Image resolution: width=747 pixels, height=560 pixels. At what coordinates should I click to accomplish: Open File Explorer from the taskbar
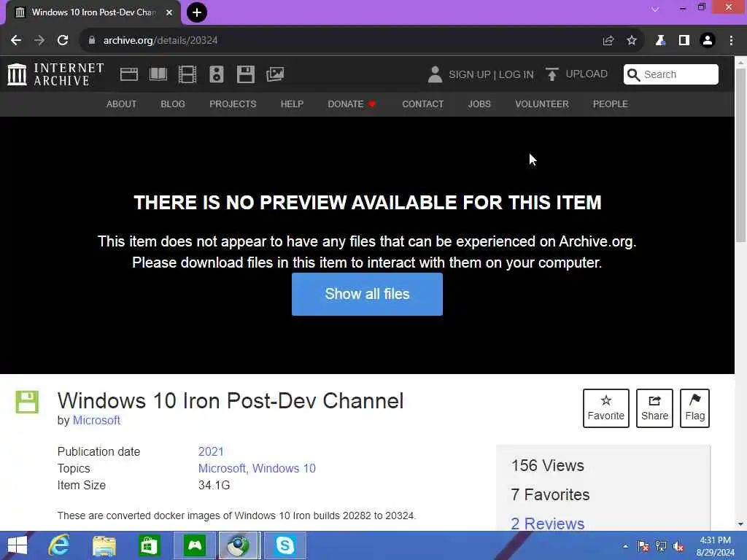(104, 545)
